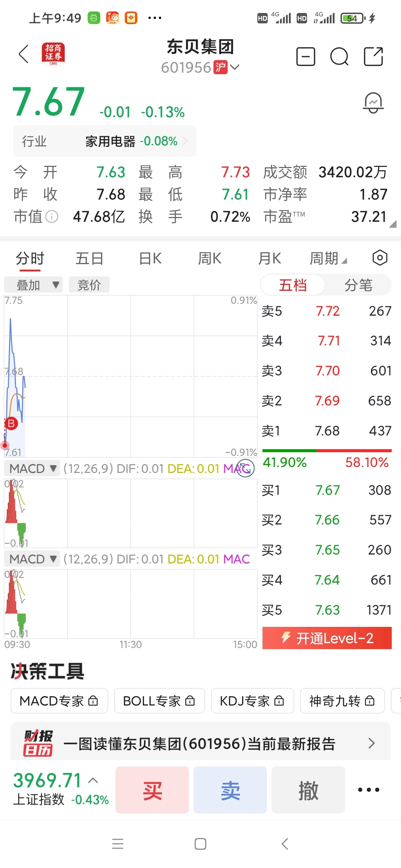This screenshot has height=868, width=401.
Task: Tap the 东贝集团 stock title
Action: tap(200, 47)
